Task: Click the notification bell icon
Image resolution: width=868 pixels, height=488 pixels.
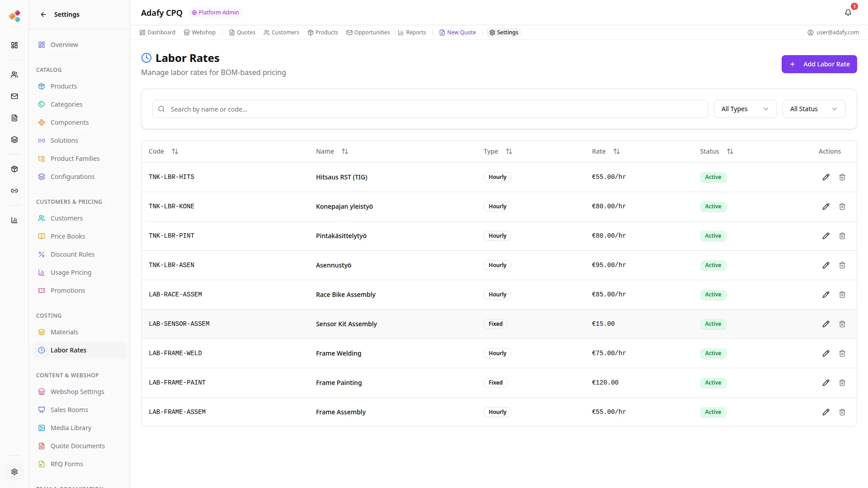Action: 848,13
